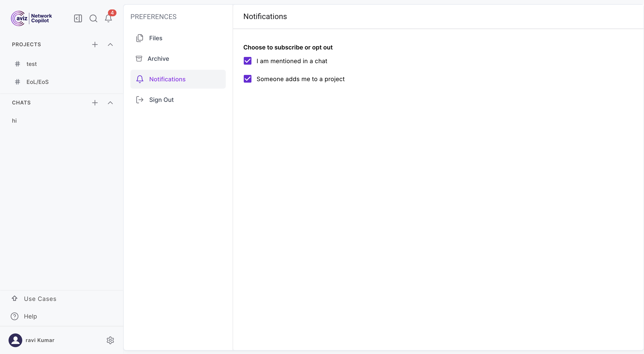
Task: Open the Help link
Action: 30,316
